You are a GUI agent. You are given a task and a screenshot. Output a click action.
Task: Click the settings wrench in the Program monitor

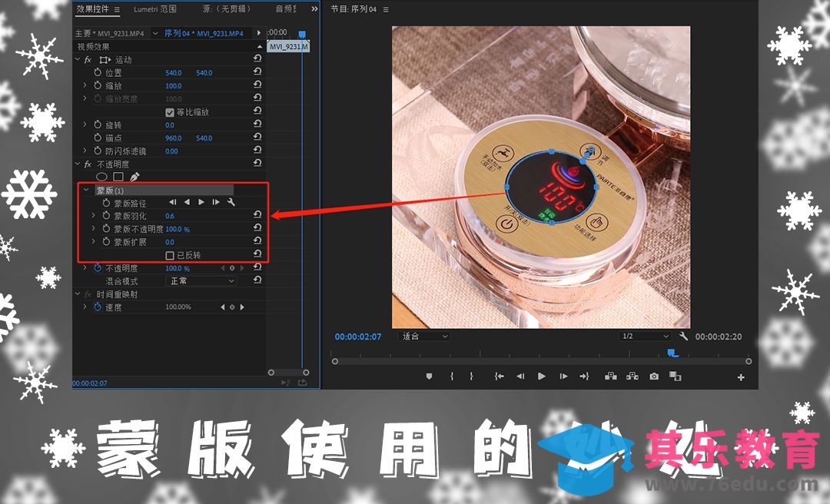(x=685, y=336)
